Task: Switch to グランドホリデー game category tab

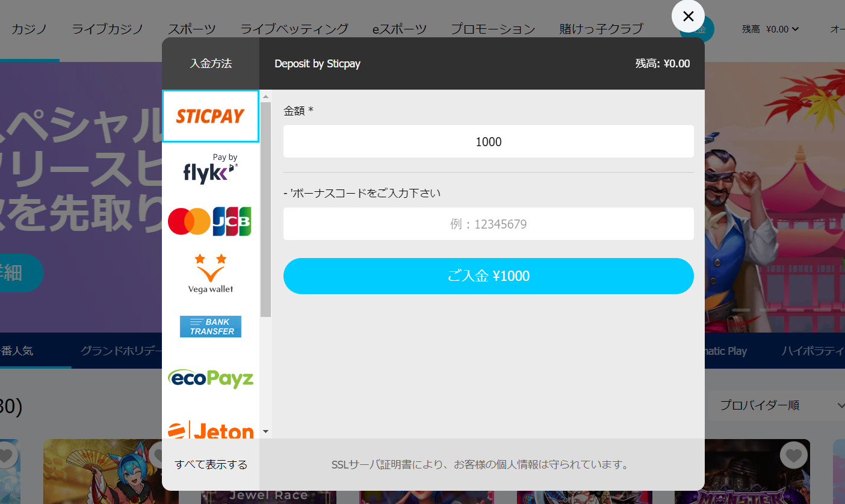Action: pos(121,351)
